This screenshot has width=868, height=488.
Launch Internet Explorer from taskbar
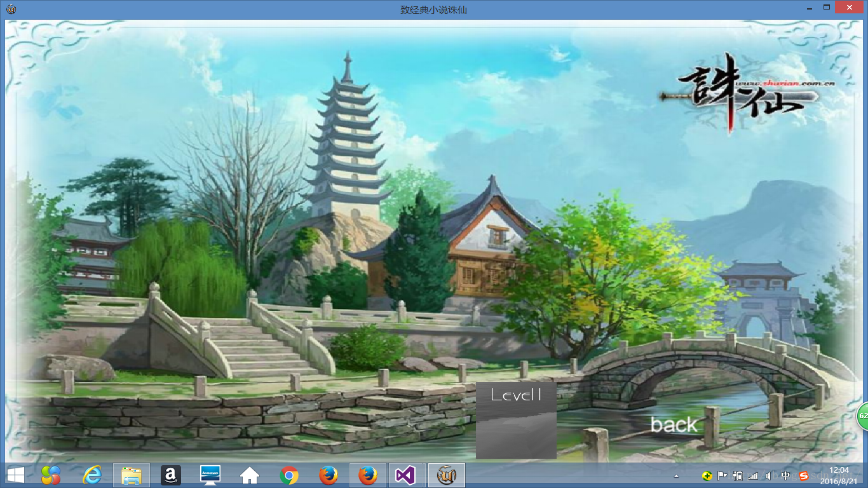point(92,475)
